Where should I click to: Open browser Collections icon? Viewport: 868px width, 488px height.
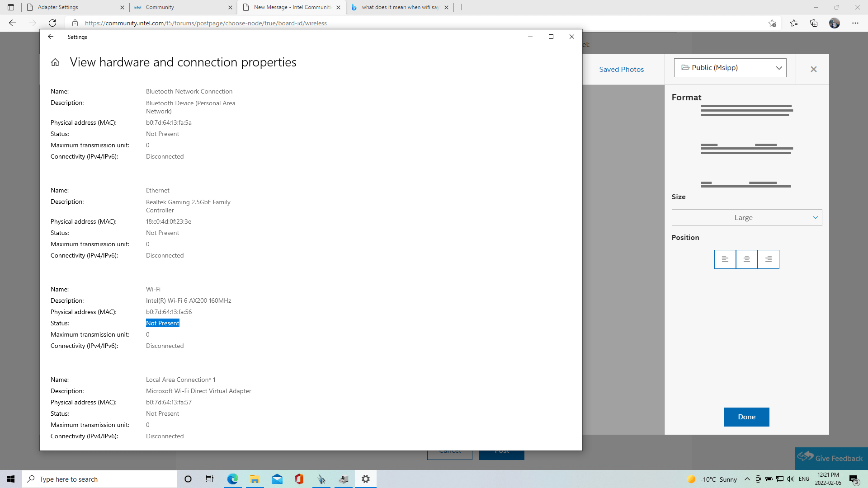[814, 23]
